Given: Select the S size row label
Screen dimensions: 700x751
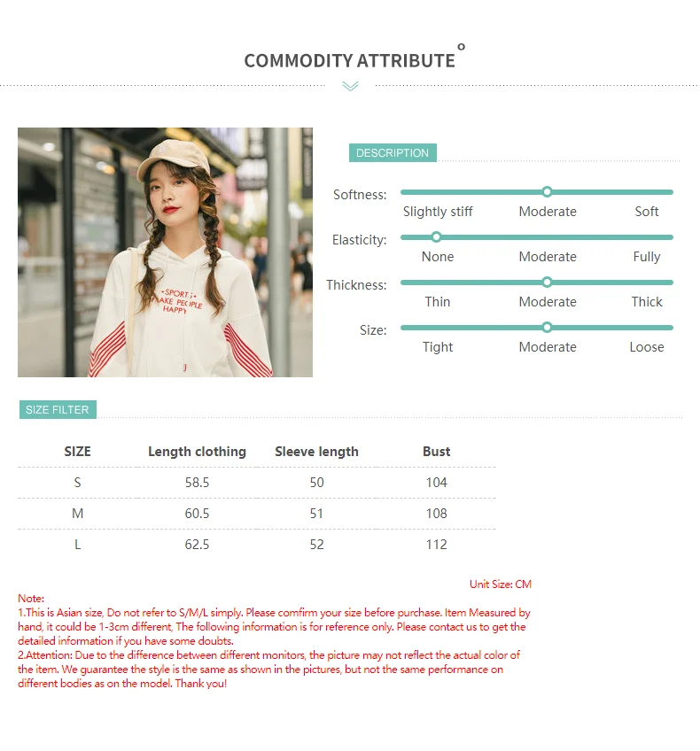Looking at the screenshot, I should (x=78, y=483).
